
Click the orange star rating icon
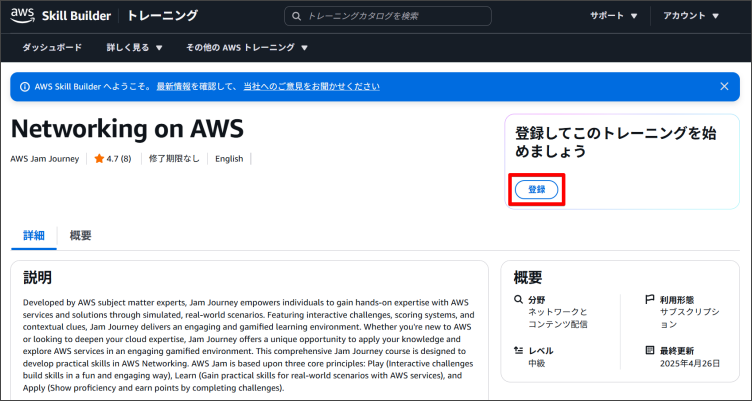point(99,158)
